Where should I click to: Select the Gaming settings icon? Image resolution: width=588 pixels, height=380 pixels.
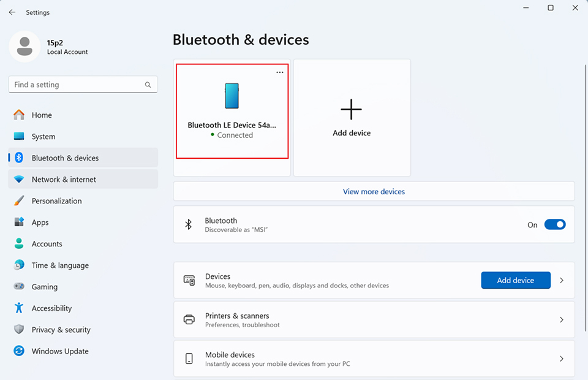[x=19, y=286]
